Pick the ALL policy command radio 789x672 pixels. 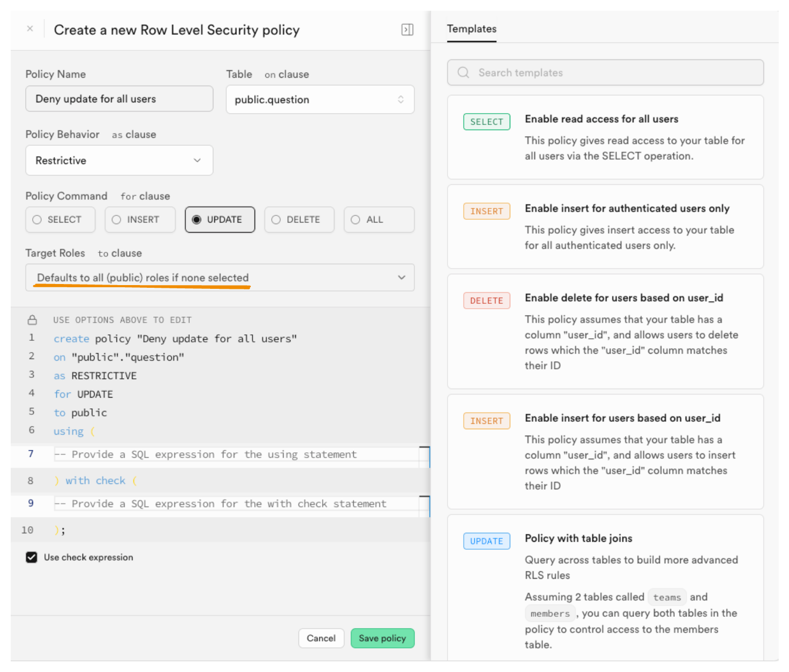(355, 220)
